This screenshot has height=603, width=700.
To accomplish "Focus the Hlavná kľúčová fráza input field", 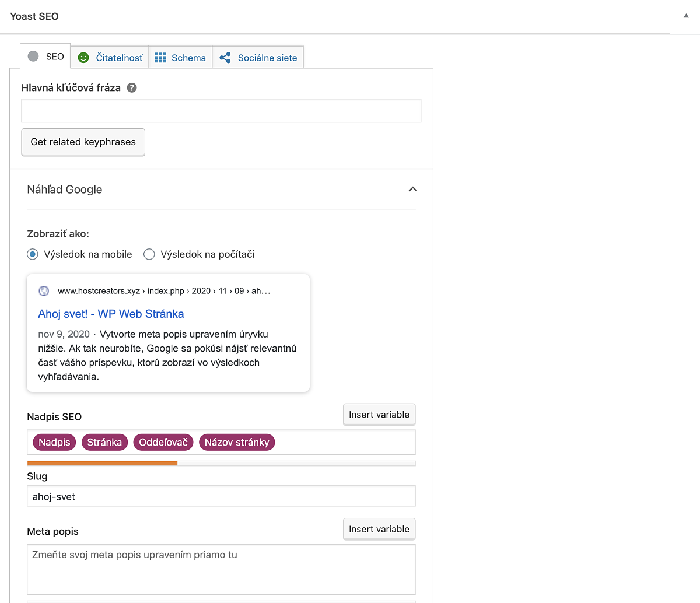I will [x=221, y=111].
